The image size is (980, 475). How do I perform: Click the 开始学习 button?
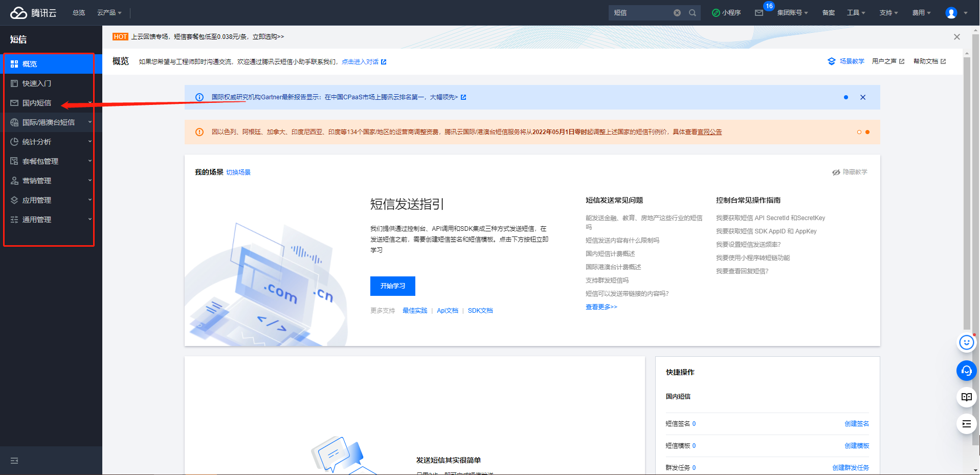[x=393, y=286]
